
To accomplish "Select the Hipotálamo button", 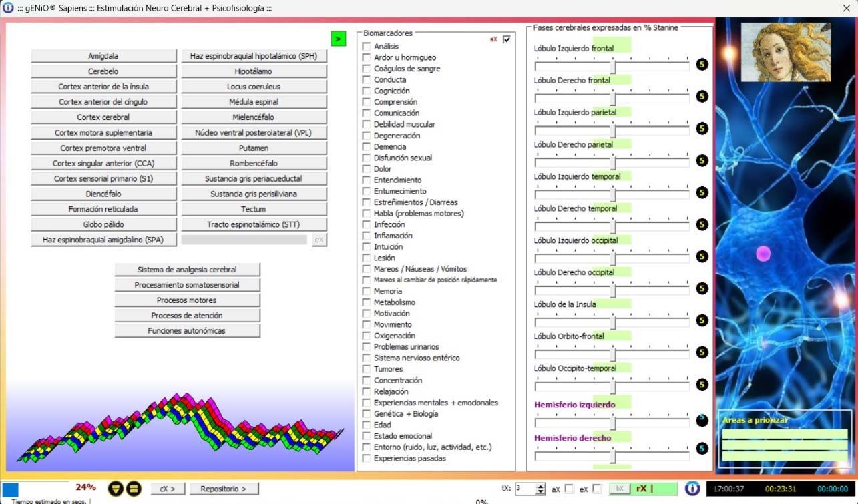I will (x=254, y=71).
